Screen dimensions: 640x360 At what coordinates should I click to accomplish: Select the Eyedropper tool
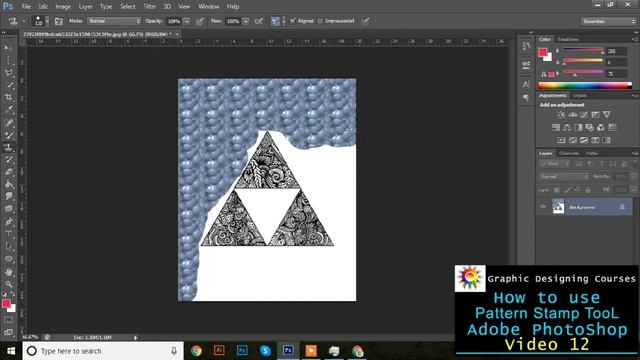[x=9, y=110]
